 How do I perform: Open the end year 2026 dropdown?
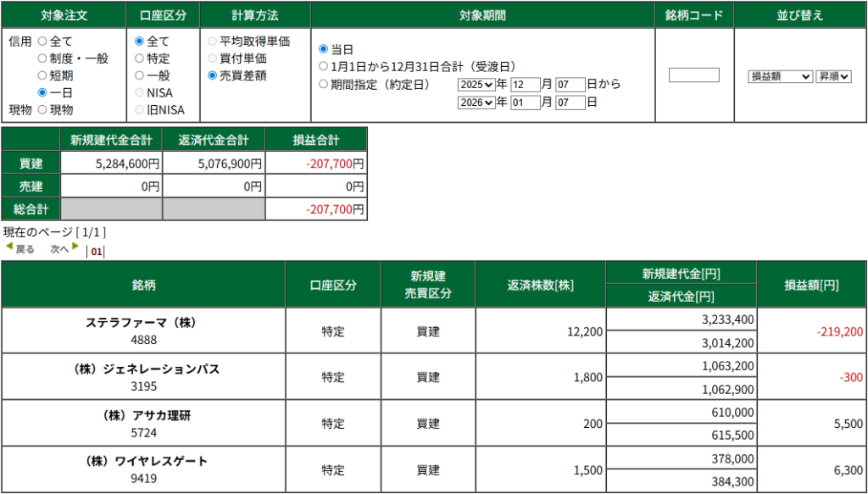coord(476,103)
